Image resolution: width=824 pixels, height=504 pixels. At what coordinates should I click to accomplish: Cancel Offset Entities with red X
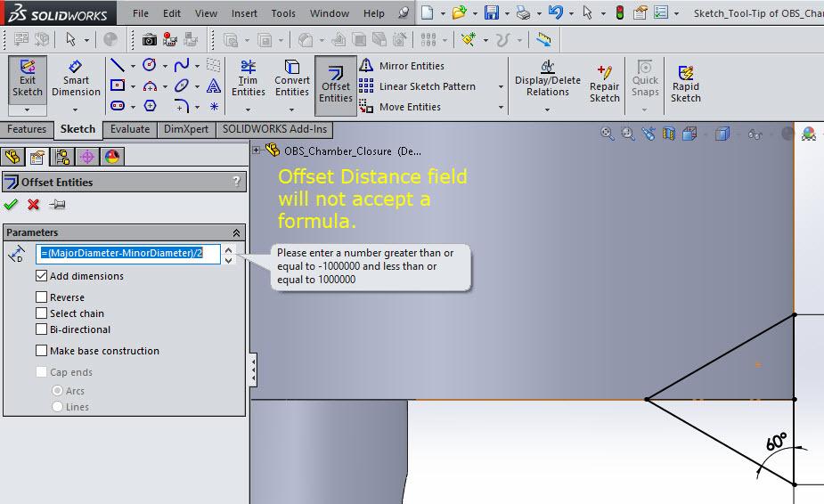33,205
